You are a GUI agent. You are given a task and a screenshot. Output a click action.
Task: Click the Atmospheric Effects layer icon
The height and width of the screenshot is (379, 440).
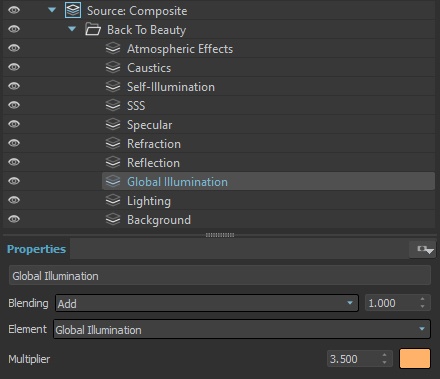pos(113,48)
